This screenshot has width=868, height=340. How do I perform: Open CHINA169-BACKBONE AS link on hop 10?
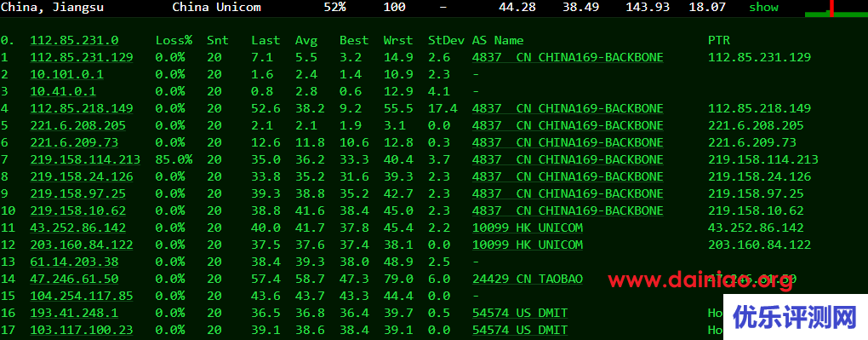point(568,210)
